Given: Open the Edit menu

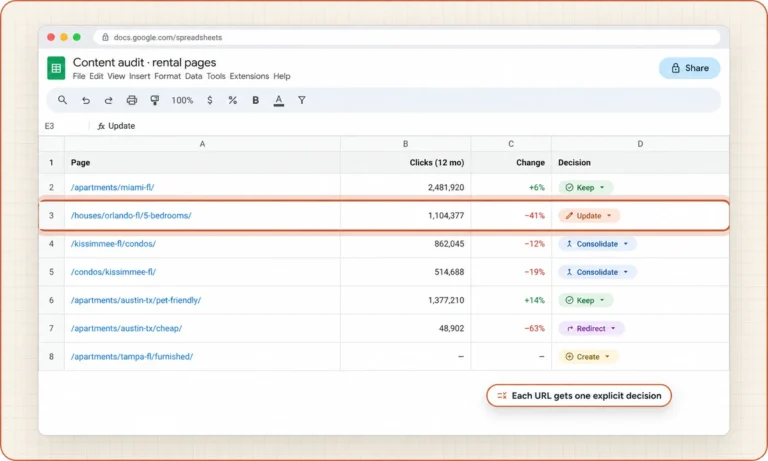Looking at the screenshot, I should [x=96, y=76].
